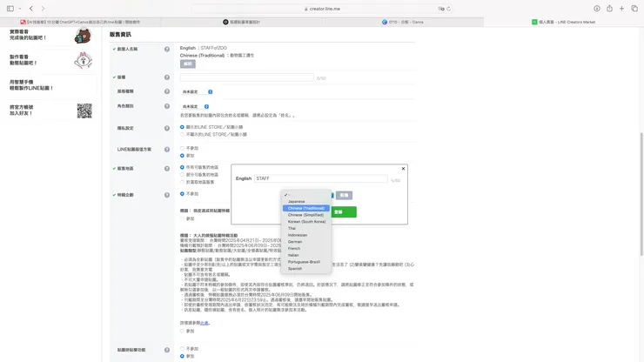Click green save button in popup
This screenshot has height=362, width=644.
pos(344,212)
